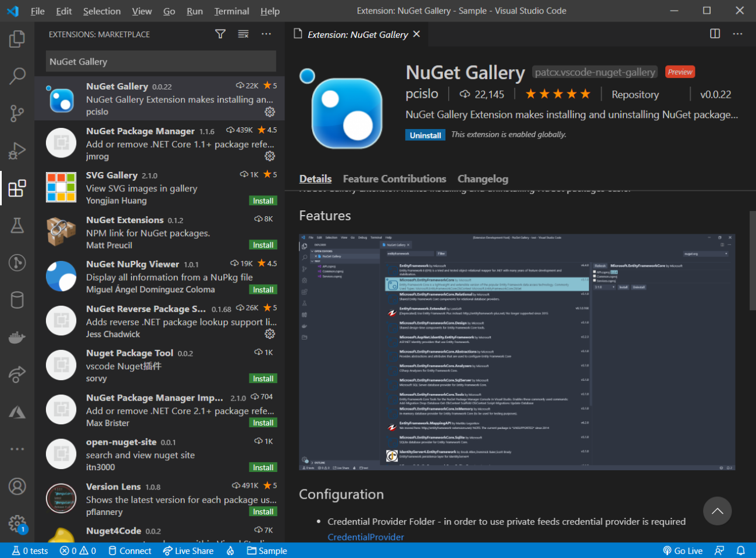The height and width of the screenshot is (558, 756).
Task: Click the patcx.vscode-nuget-gallery identifier
Action: [595, 72]
